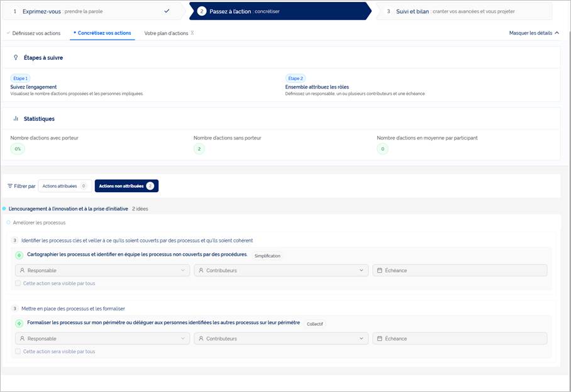The width and height of the screenshot is (571, 392).
Task: Collapse details with Masquer les détails
Action: pos(534,33)
